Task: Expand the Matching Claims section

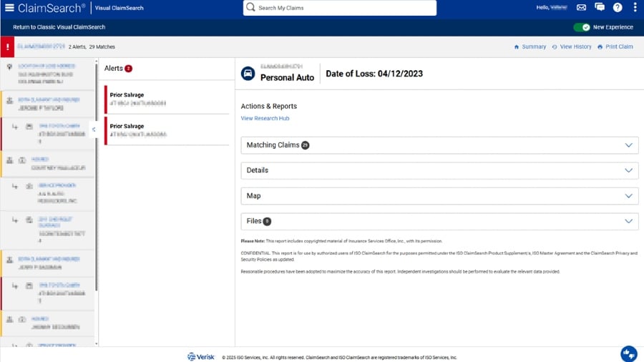Action: coord(439,145)
